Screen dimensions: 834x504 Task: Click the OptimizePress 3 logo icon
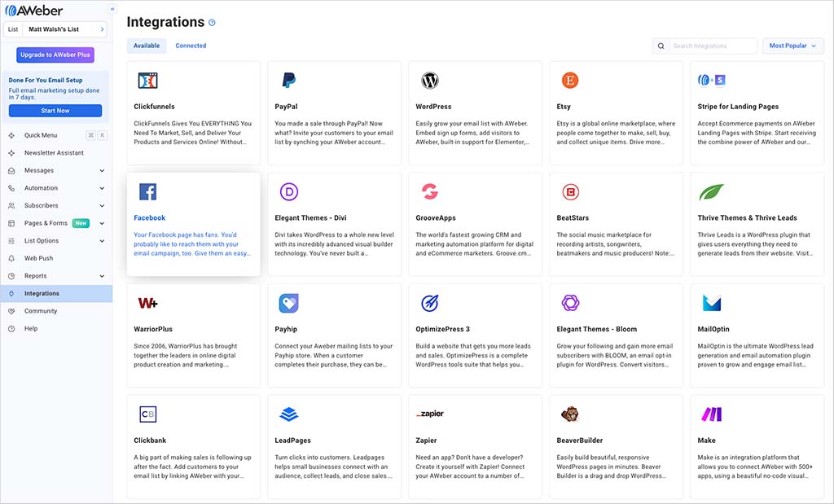[x=430, y=303]
